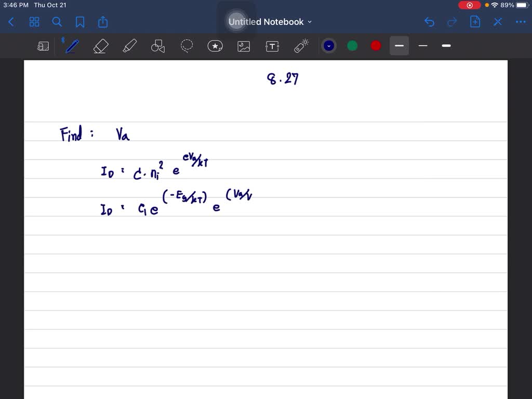
Task: Undo the last stroke
Action: pyautogui.click(x=429, y=22)
